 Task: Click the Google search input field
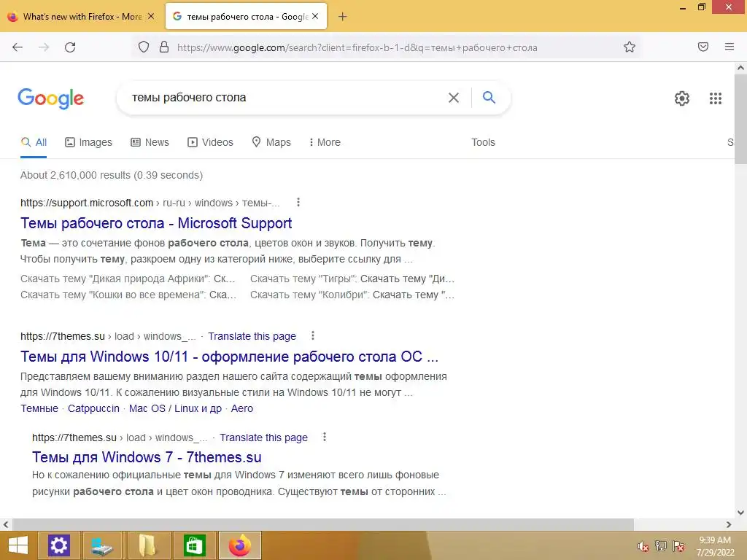pyautogui.click(x=286, y=98)
